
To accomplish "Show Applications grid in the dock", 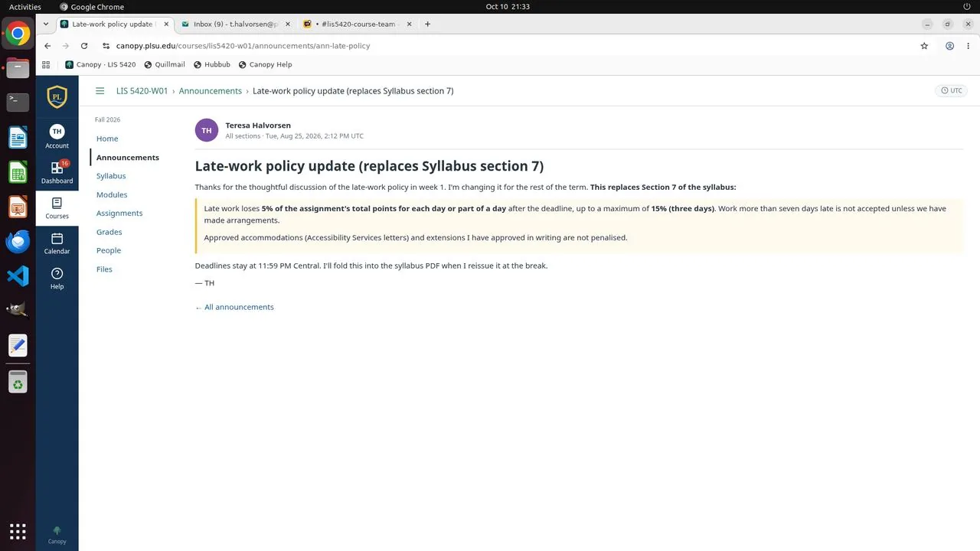I will (x=18, y=530).
